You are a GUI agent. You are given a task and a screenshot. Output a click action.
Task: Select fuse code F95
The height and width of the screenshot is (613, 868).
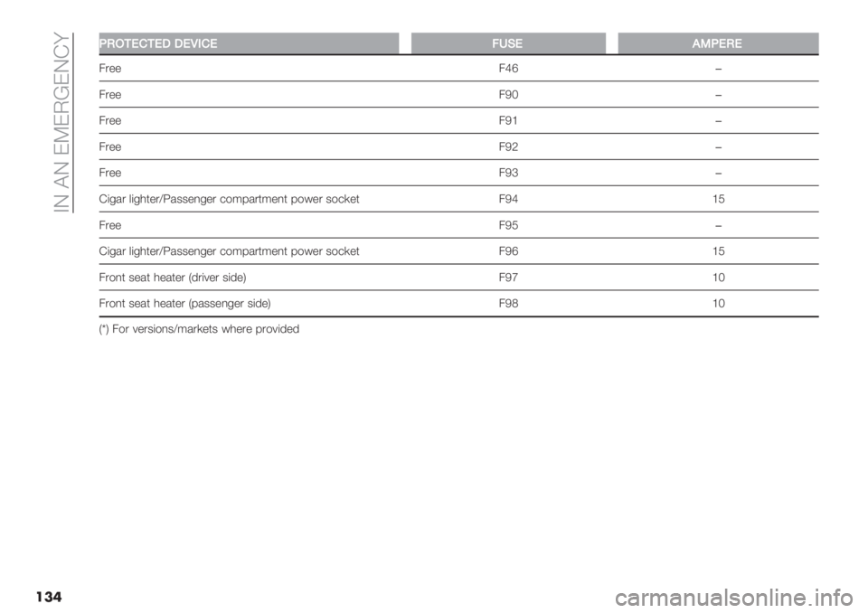[x=508, y=225]
